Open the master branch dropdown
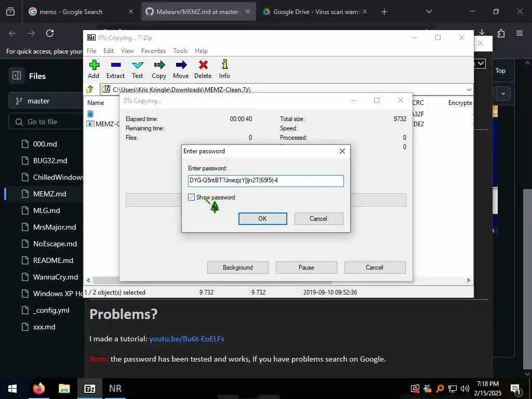 point(46,101)
